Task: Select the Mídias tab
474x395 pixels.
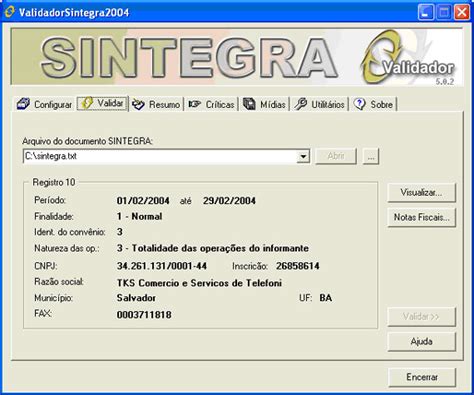Action: point(264,104)
